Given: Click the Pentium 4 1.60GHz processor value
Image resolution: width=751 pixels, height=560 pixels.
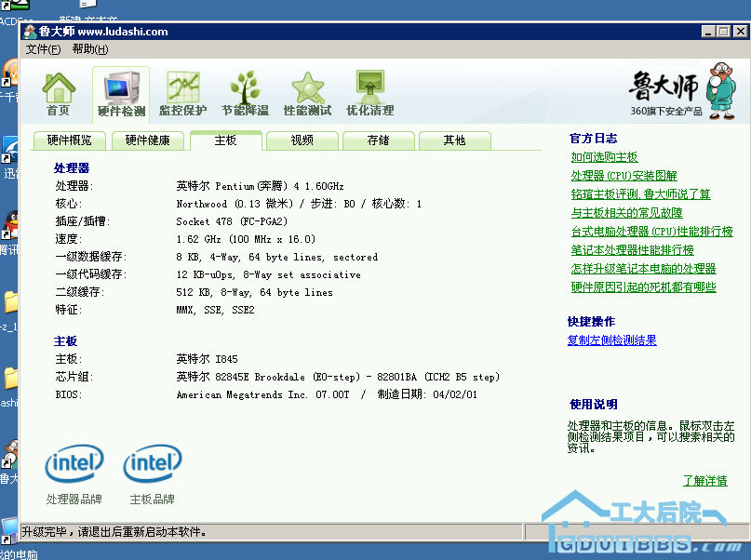Looking at the screenshot, I should (x=260, y=186).
